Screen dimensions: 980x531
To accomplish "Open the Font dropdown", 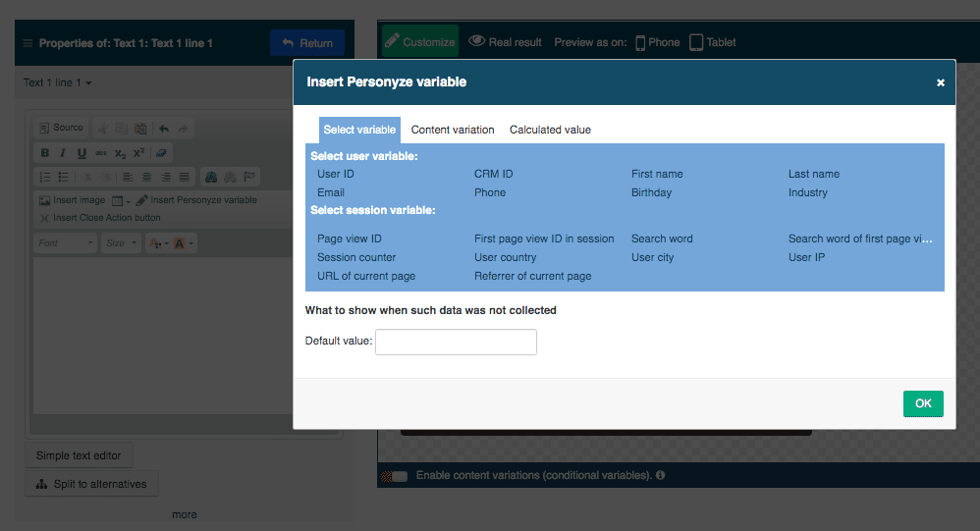I will (65, 242).
